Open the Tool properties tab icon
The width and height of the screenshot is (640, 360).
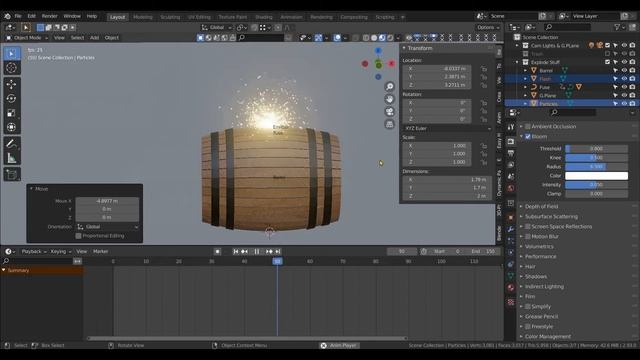[511, 127]
